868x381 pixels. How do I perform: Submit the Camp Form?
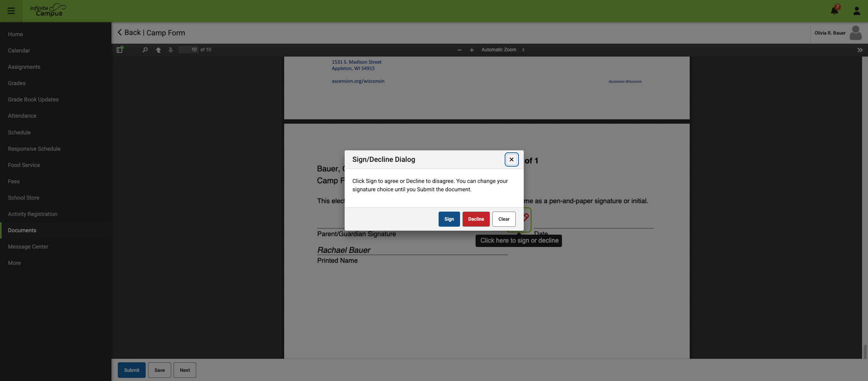coord(132,370)
